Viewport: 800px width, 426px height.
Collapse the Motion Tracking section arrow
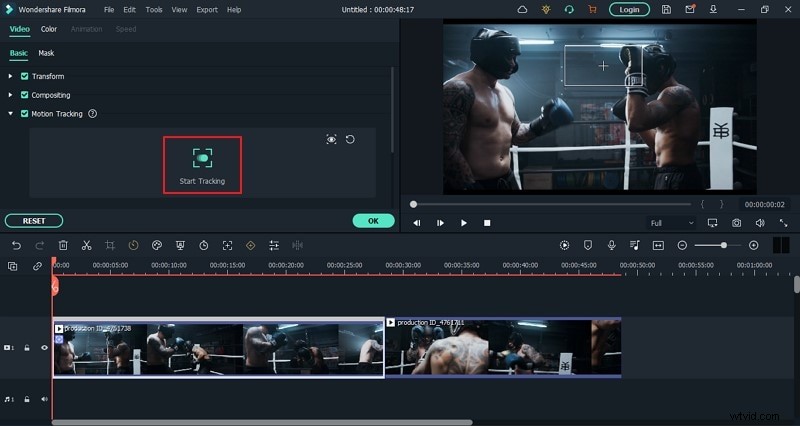(10, 114)
